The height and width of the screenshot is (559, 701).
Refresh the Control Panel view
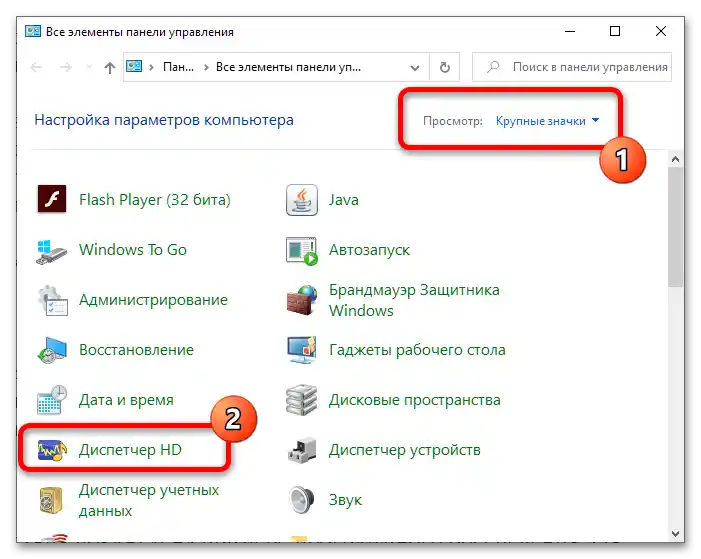click(x=444, y=68)
